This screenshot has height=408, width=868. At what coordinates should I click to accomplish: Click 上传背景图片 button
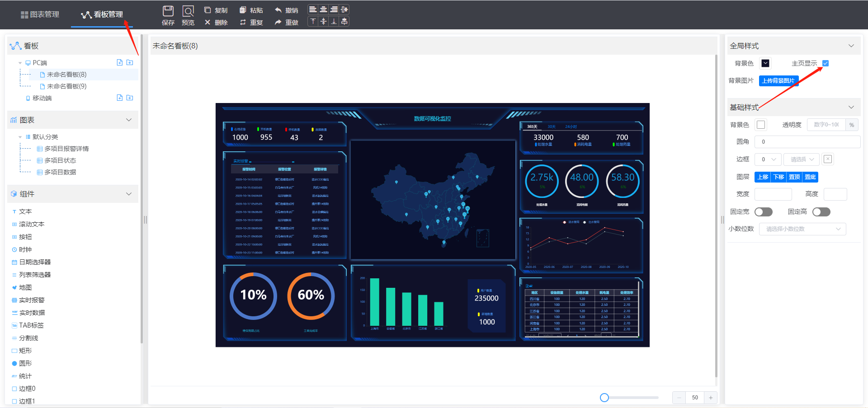pos(778,80)
